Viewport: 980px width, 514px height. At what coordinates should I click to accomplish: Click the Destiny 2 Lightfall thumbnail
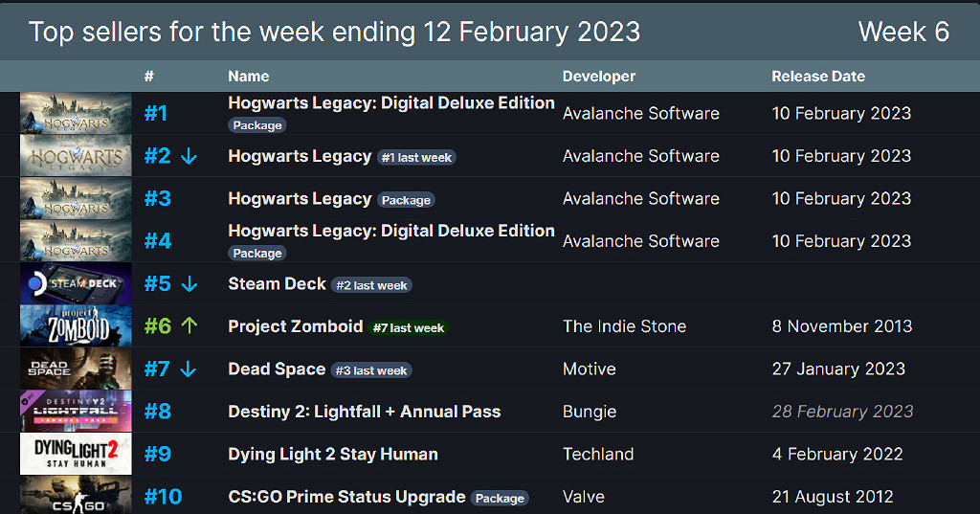click(76, 412)
